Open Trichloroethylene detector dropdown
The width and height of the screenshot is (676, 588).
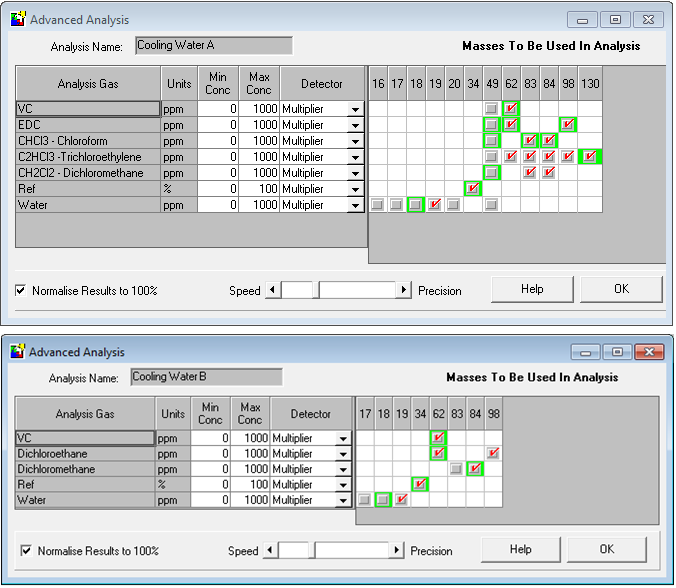point(355,157)
